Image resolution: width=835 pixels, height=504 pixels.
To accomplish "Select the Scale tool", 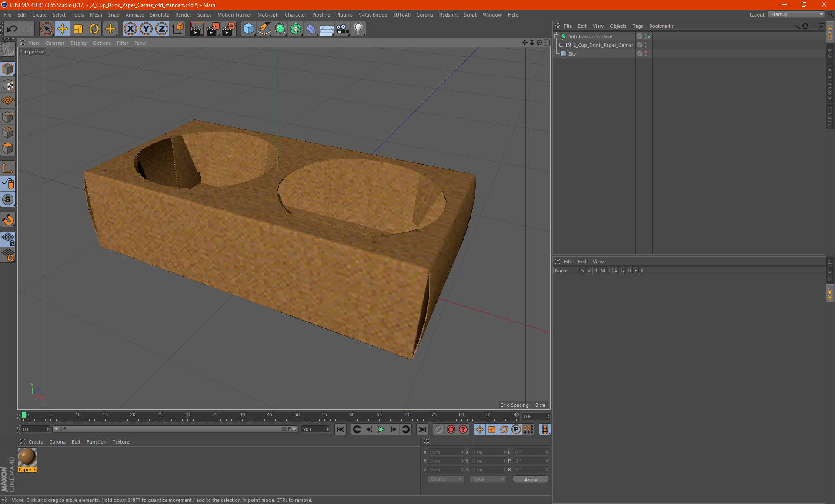I will 78,29.
